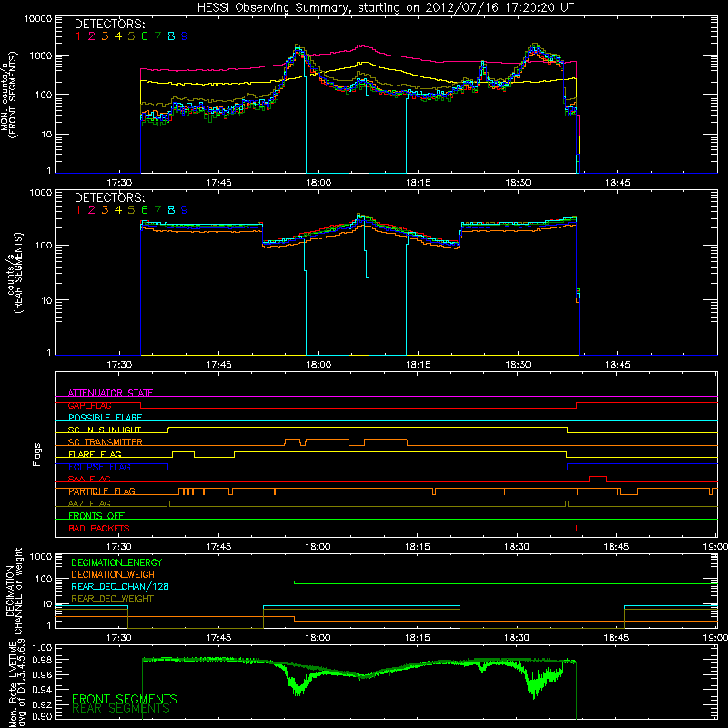Select orange detector 3 in rear segments legend
The image size is (728, 728).
pyautogui.click(x=105, y=210)
